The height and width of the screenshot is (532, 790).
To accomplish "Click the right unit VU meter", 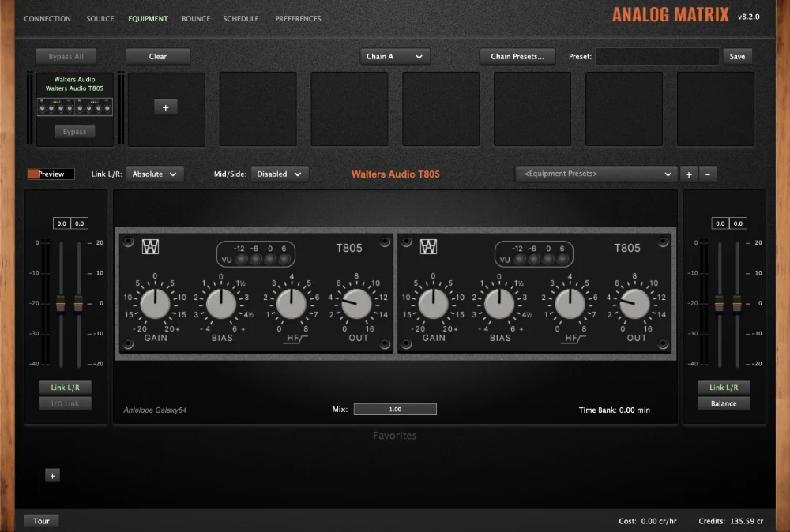I will (534, 254).
